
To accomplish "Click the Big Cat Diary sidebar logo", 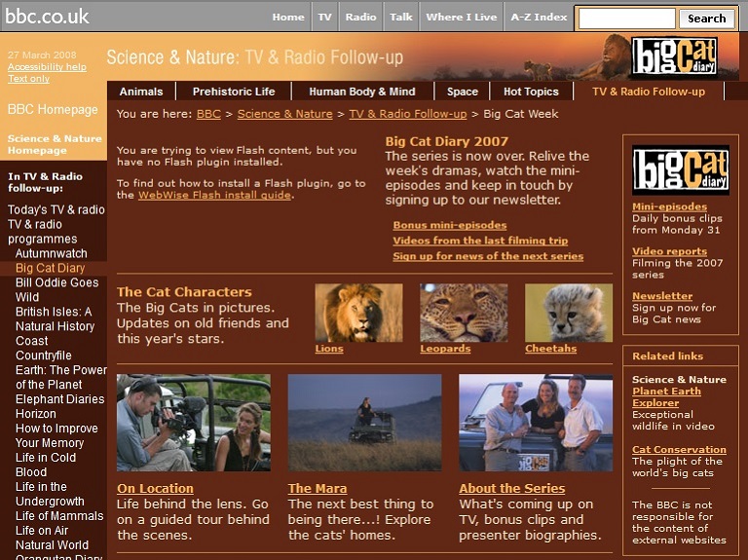I will (x=680, y=170).
